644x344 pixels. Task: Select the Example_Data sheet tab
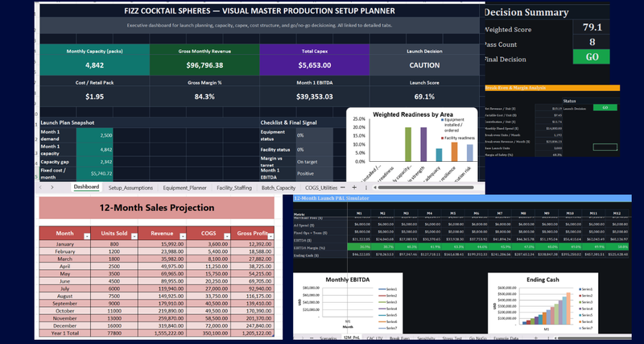click(506, 338)
